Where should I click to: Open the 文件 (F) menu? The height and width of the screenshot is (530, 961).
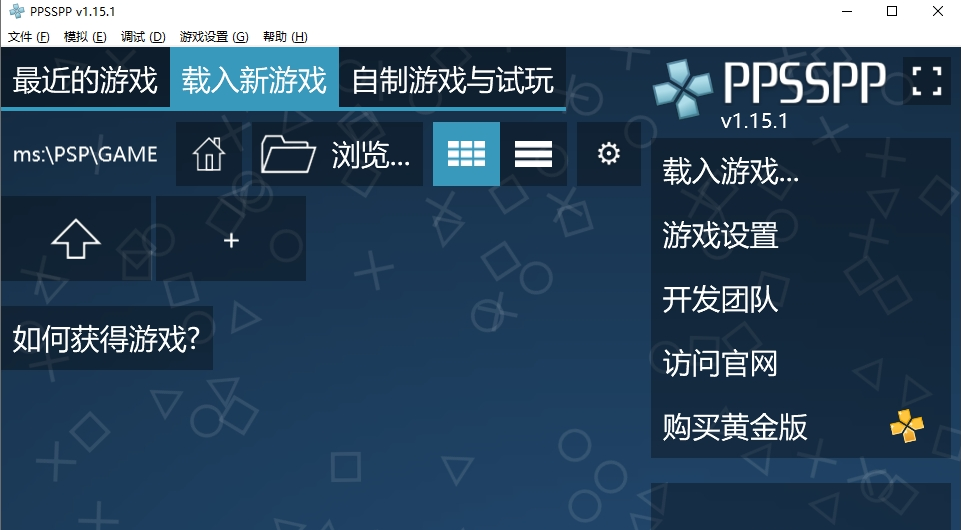[x=28, y=37]
